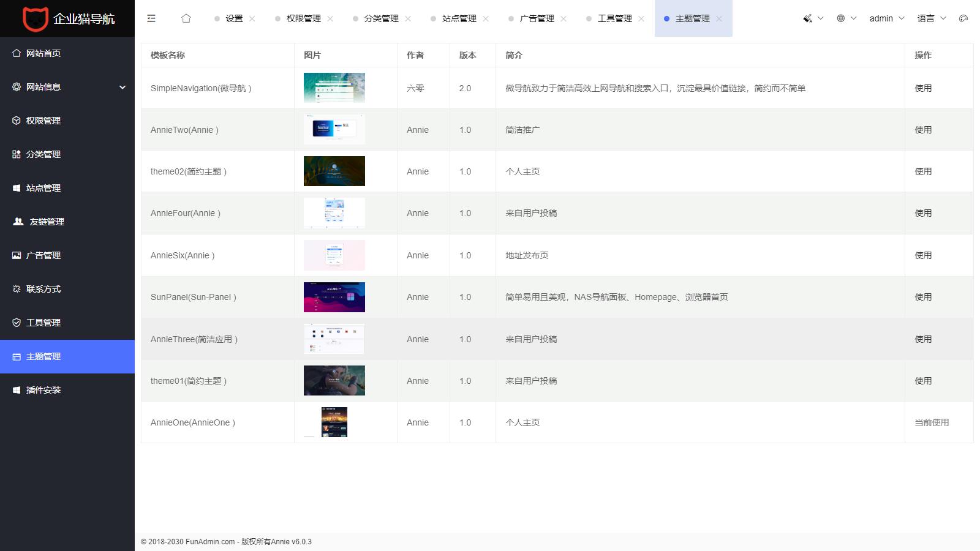The height and width of the screenshot is (551, 980).
Task: Open the AnnieOne template preview thumbnail
Action: 334,422
